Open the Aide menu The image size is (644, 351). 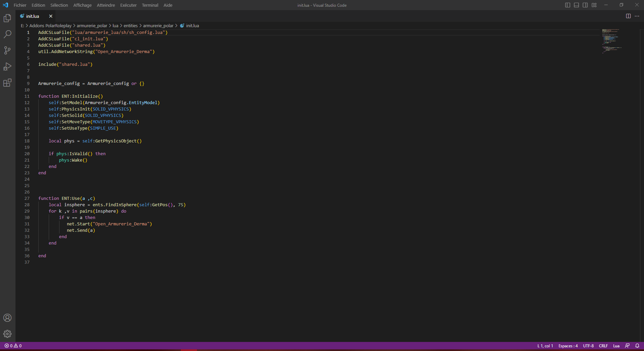pyautogui.click(x=168, y=5)
